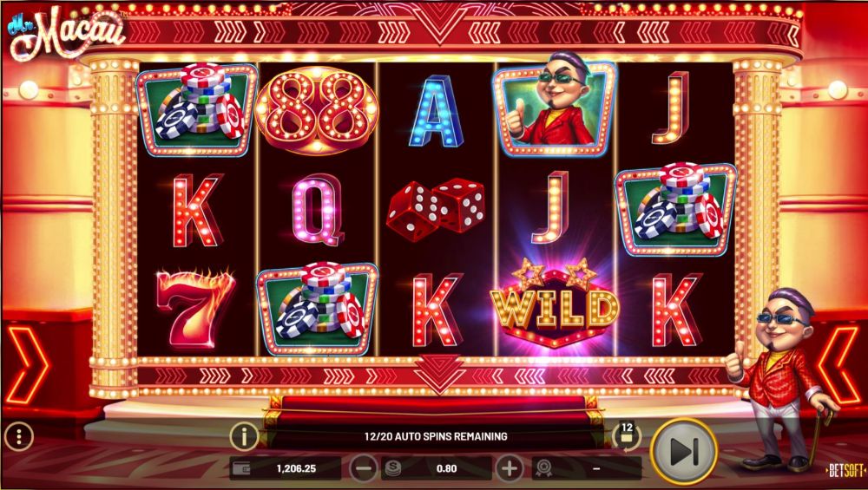
Task: Open the three-dot options menu
Action: point(19,437)
